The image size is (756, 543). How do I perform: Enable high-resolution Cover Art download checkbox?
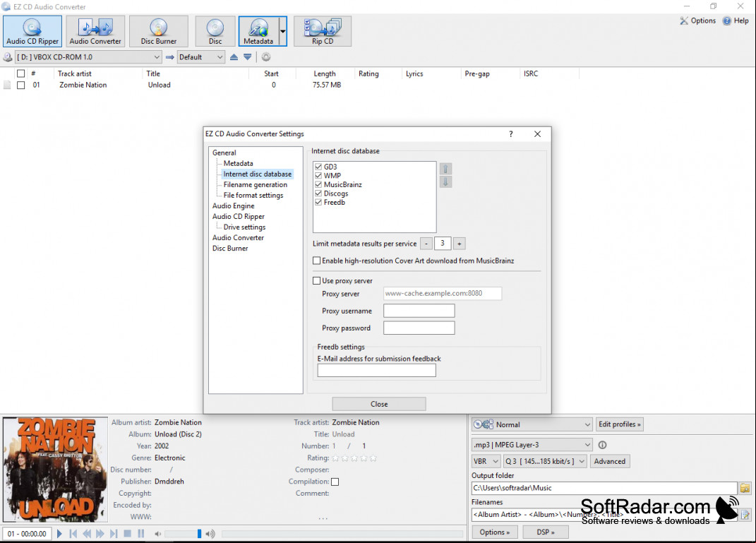[x=317, y=261]
